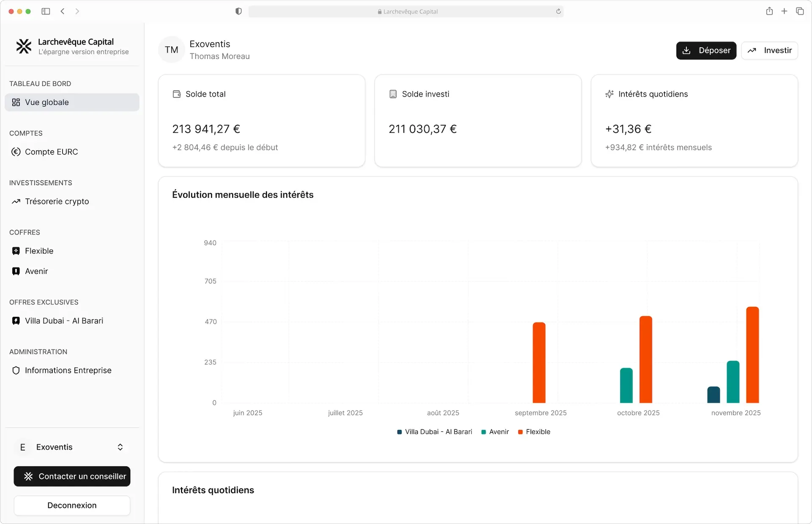Toggle the Flexible series in chart legend

pyautogui.click(x=534, y=432)
